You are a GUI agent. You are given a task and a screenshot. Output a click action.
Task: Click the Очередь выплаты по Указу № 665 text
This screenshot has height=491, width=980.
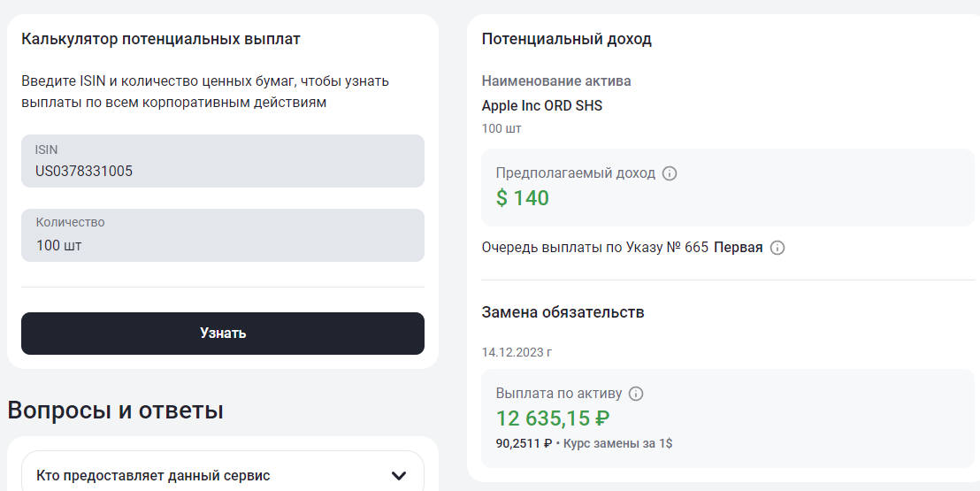pos(594,248)
